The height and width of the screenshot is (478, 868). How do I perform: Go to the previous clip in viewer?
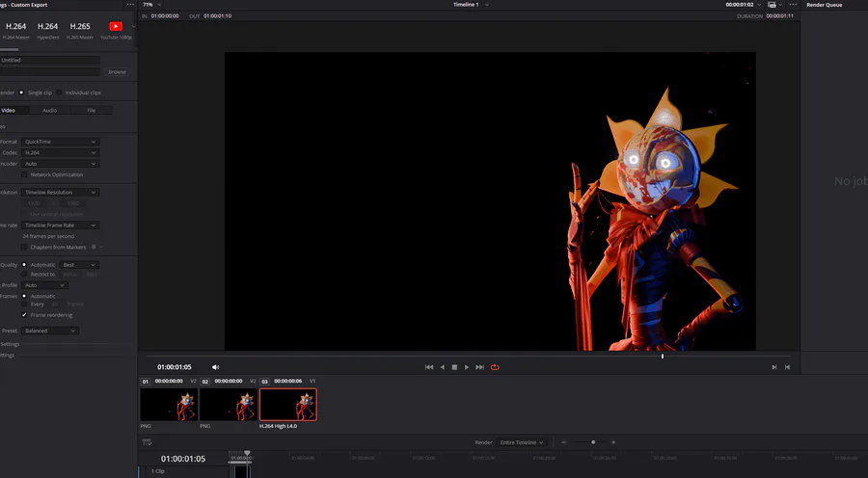787,367
